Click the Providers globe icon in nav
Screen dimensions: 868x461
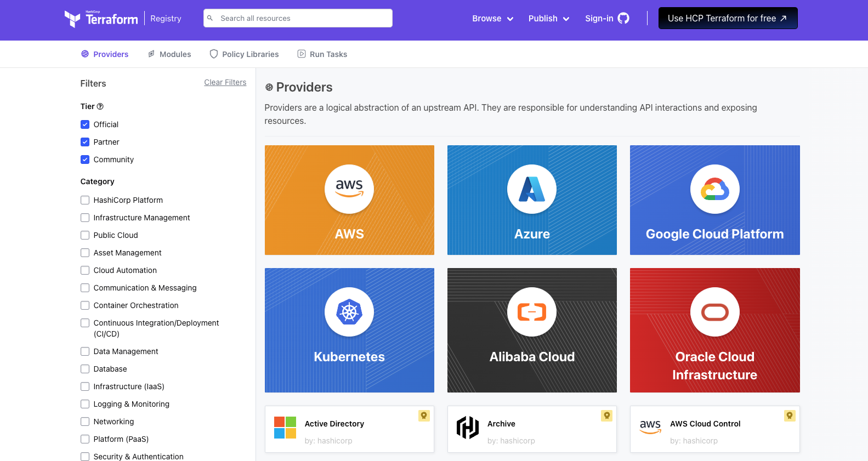[85, 54]
